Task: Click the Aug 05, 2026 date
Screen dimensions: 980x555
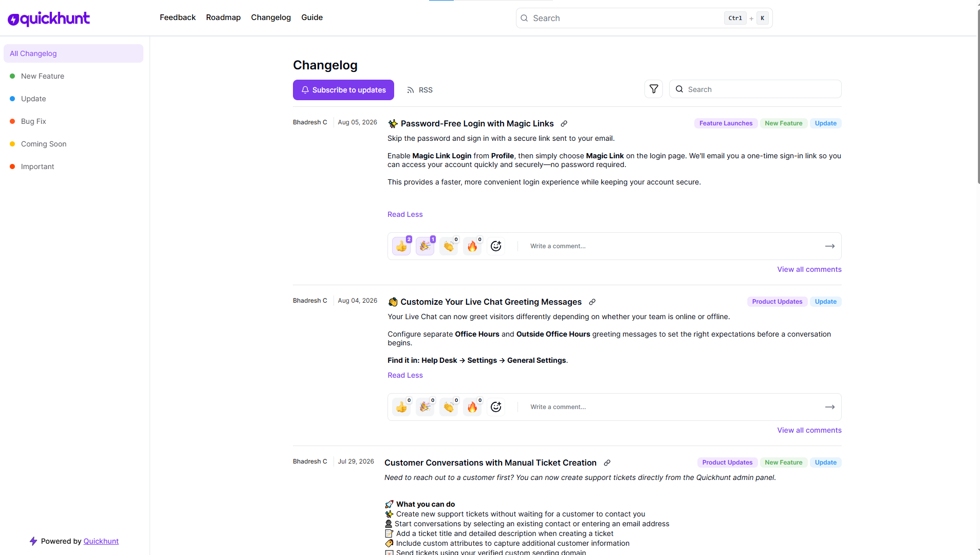Action: [x=357, y=122]
